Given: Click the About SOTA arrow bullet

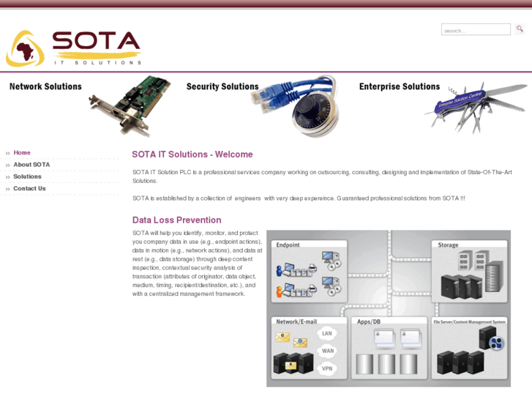Looking at the screenshot, I should click(7, 165).
